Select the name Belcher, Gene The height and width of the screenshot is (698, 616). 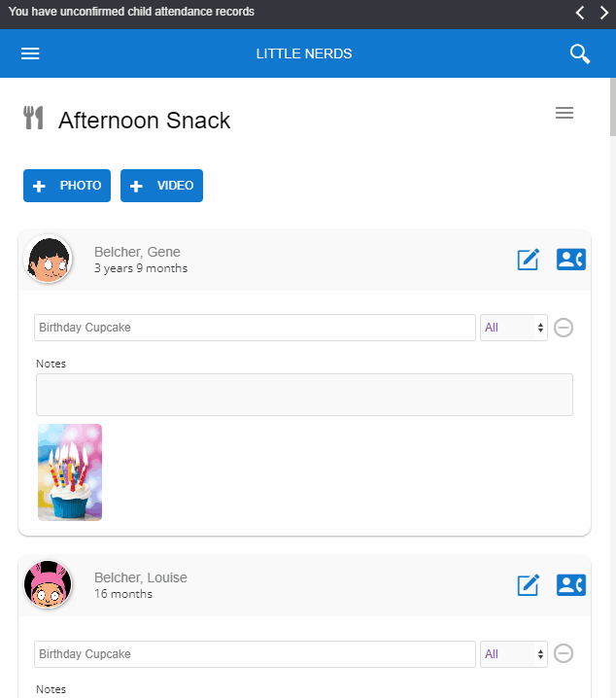pos(137,252)
